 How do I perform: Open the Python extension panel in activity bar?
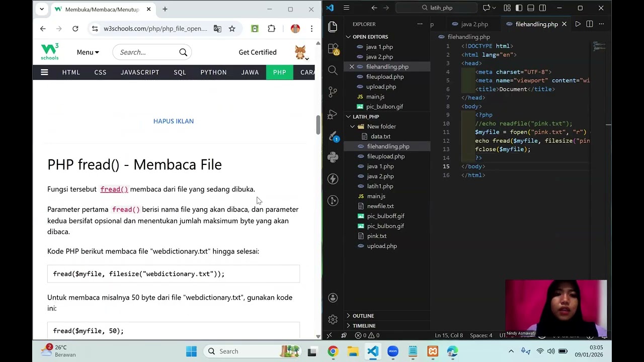coord(333,157)
